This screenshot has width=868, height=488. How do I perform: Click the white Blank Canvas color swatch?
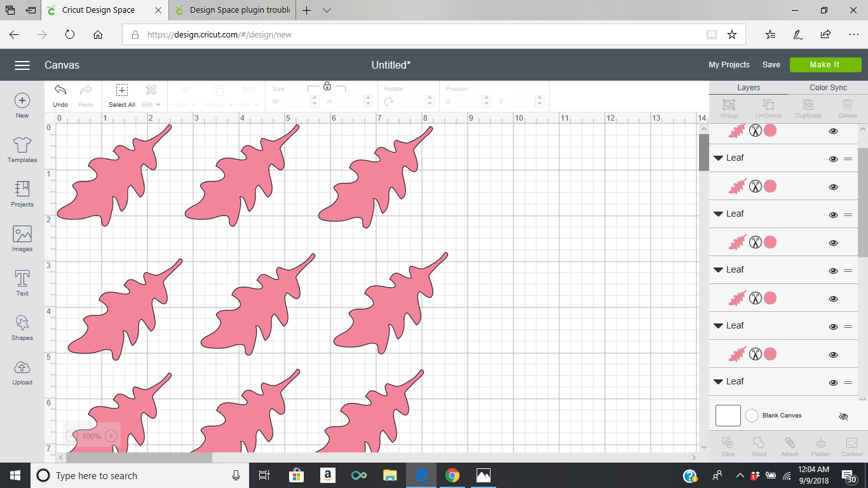click(728, 416)
